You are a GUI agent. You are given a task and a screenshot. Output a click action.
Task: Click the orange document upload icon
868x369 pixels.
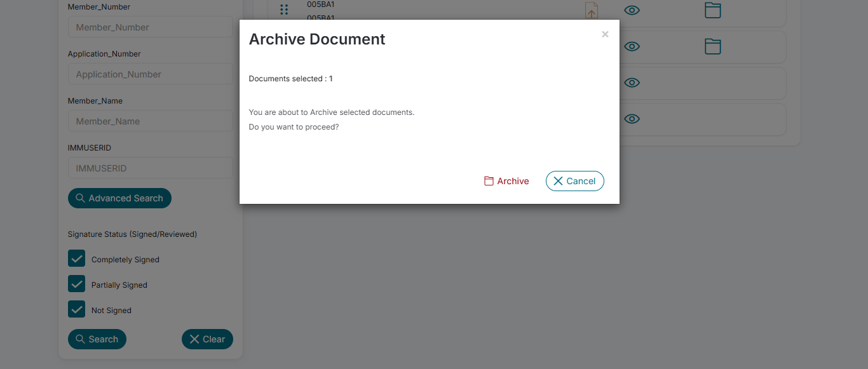tap(592, 10)
